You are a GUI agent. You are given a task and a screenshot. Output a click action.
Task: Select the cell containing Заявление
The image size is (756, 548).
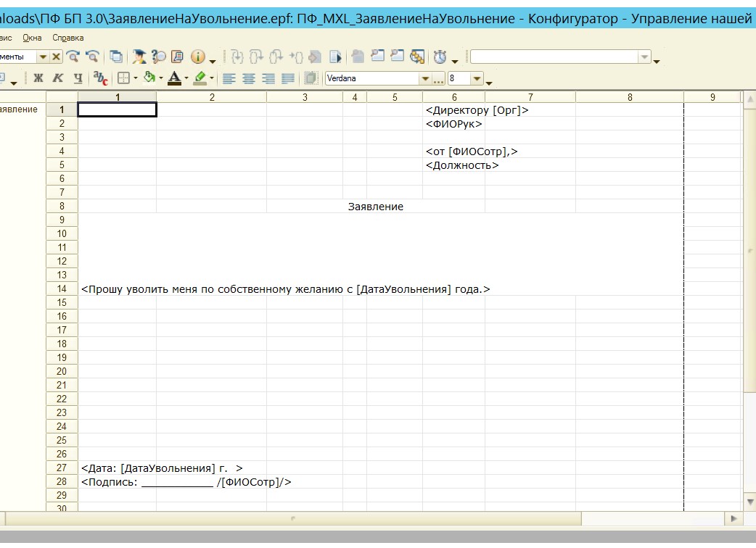tap(375, 207)
